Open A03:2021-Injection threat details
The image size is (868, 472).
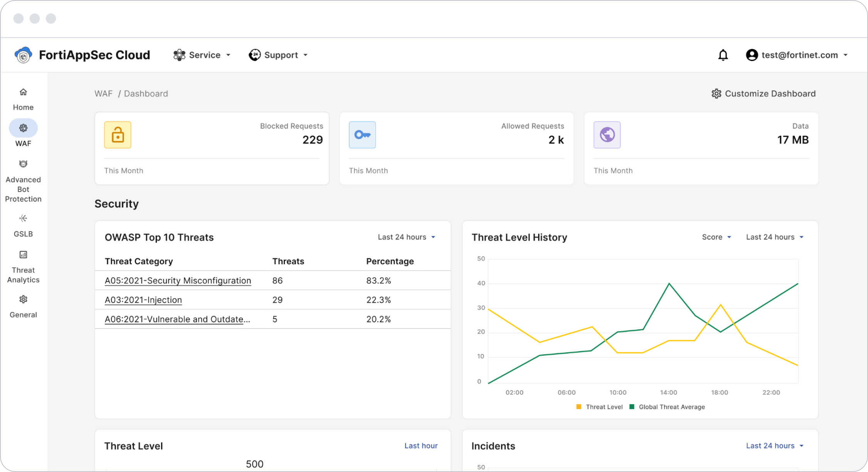point(143,300)
